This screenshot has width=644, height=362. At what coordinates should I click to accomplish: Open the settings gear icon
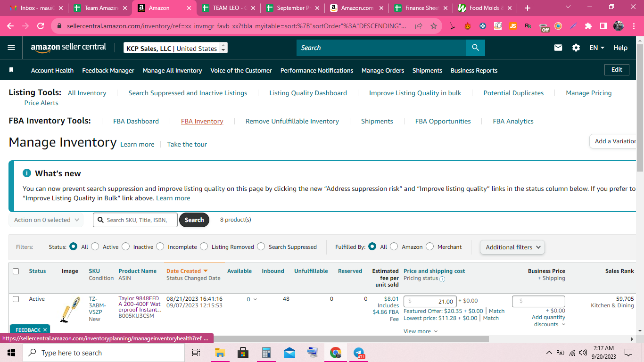click(576, 48)
